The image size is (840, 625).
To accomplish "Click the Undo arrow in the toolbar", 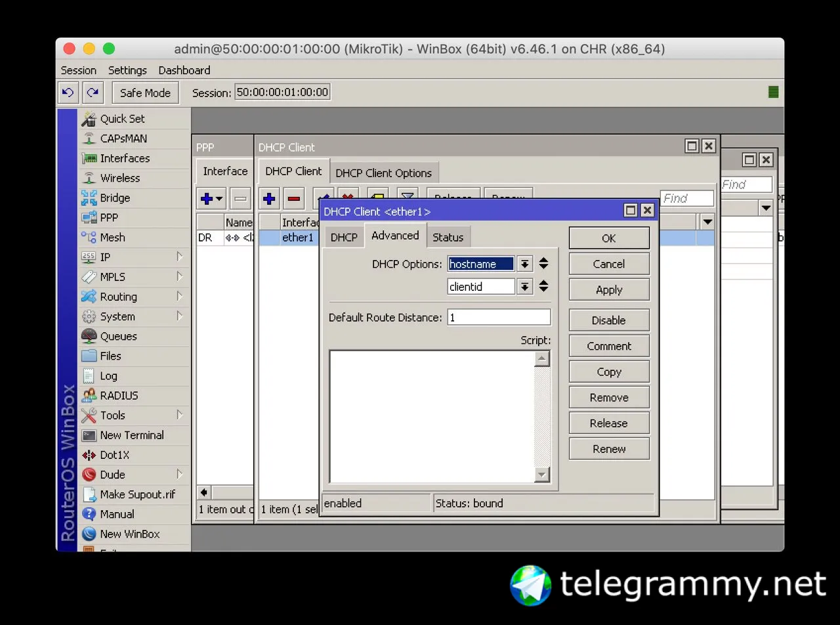I will click(68, 93).
